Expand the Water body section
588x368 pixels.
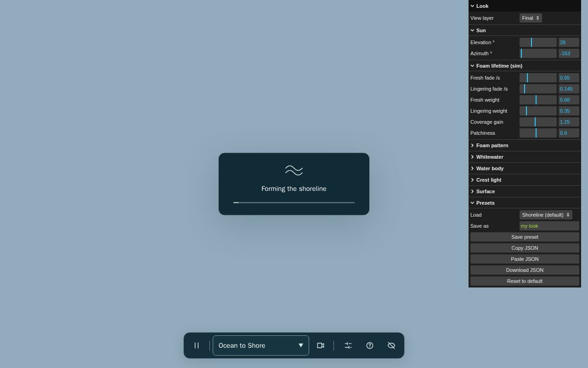click(525, 168)
